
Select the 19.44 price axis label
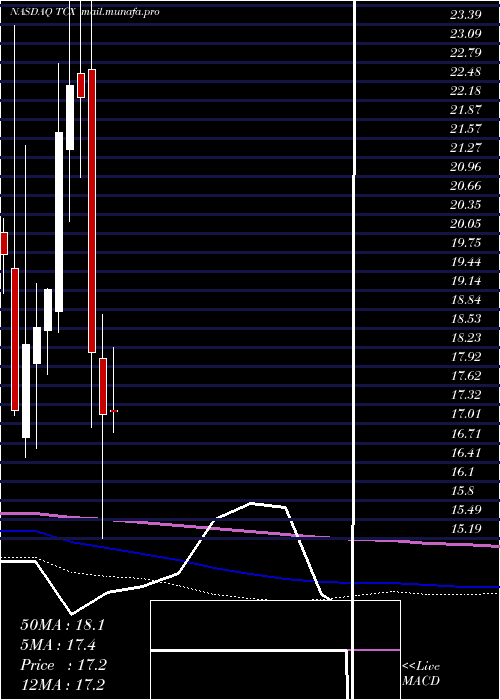(466, 262)
